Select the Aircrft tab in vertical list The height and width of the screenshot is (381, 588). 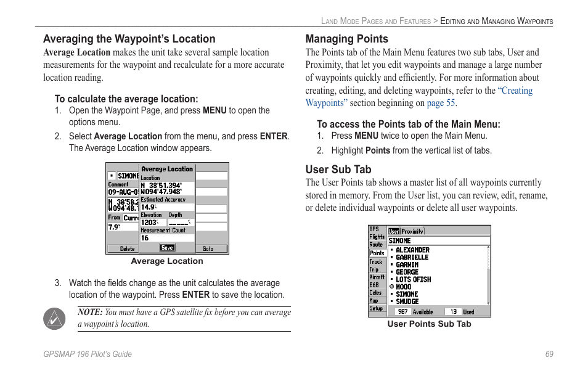377,277
